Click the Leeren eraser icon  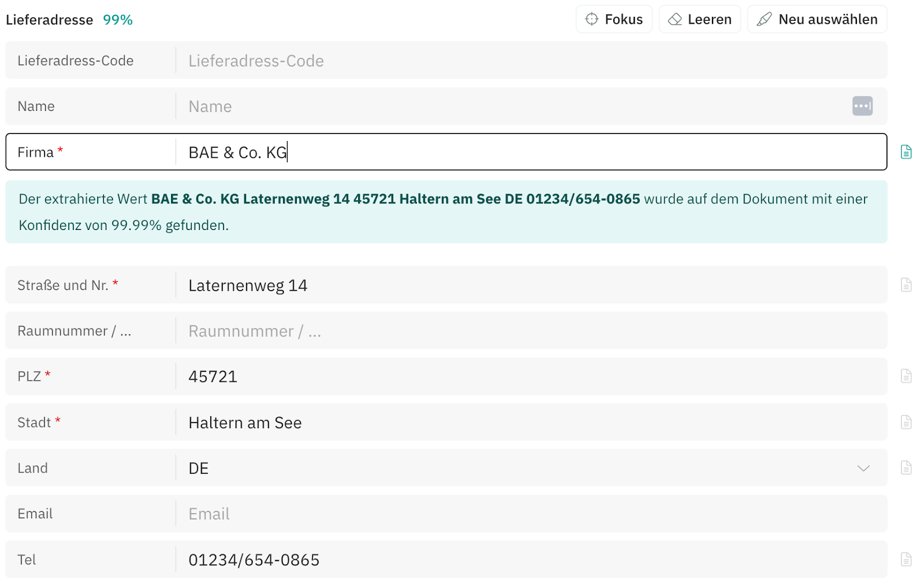pyautogui.click(x=675, y=19)
